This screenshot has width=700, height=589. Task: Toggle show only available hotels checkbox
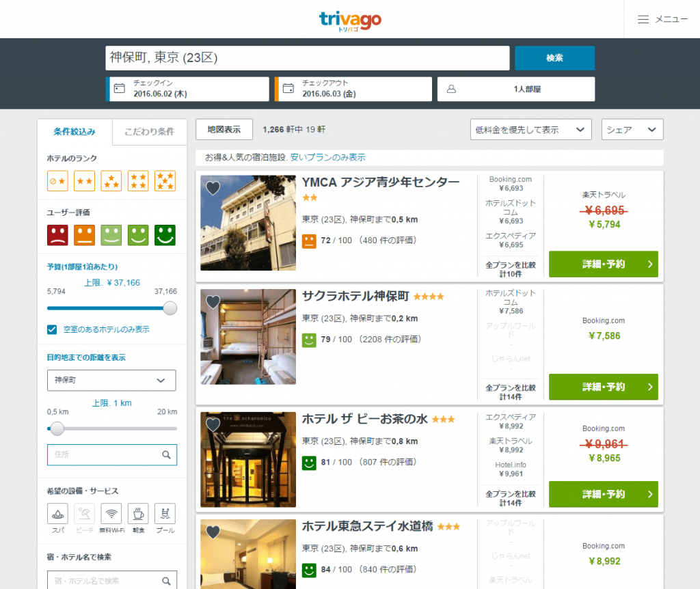click(52, 329)
